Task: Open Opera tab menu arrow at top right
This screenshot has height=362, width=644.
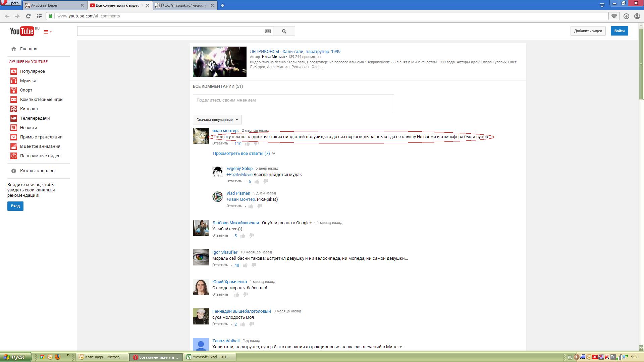Action: click(x=602, y=5)
